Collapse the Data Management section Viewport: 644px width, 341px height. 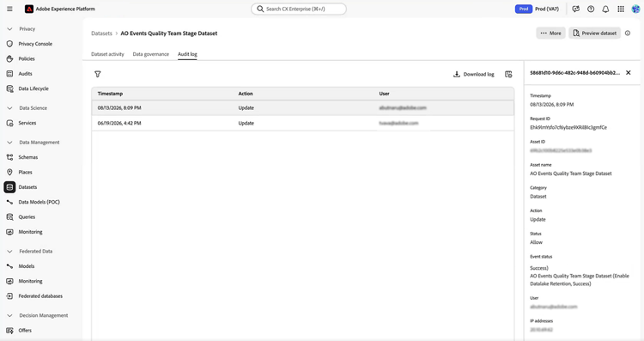click(9, 143)
